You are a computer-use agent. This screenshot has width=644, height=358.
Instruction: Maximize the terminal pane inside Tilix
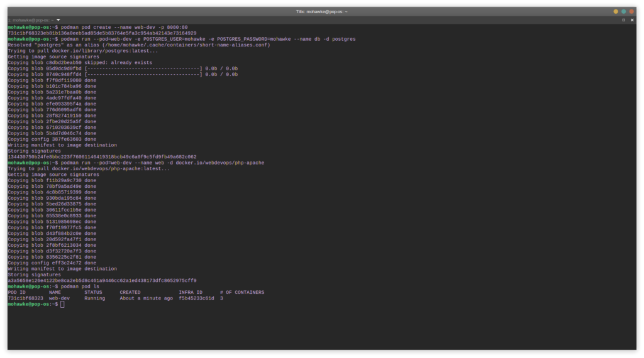coord(623,20)
